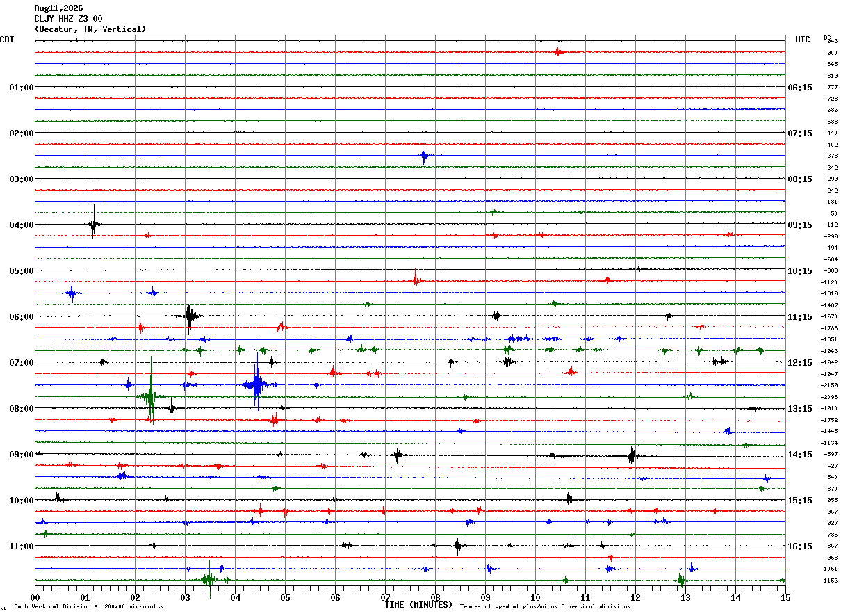
Task: Click the 04:00 CDT row label
Action: (x=21, y=225)
